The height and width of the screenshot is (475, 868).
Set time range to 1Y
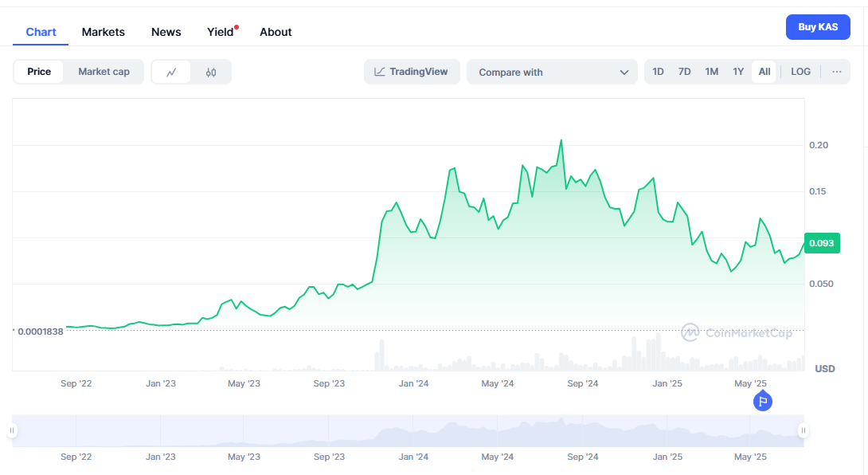click(x=738, y=72)
